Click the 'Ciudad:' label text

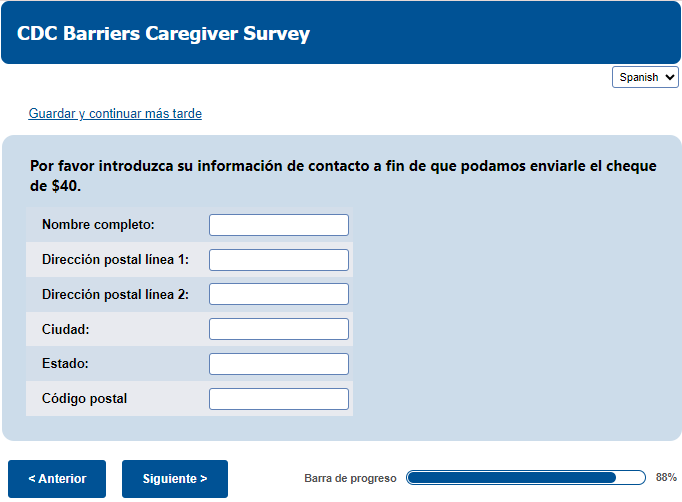(x=66, y=329)
